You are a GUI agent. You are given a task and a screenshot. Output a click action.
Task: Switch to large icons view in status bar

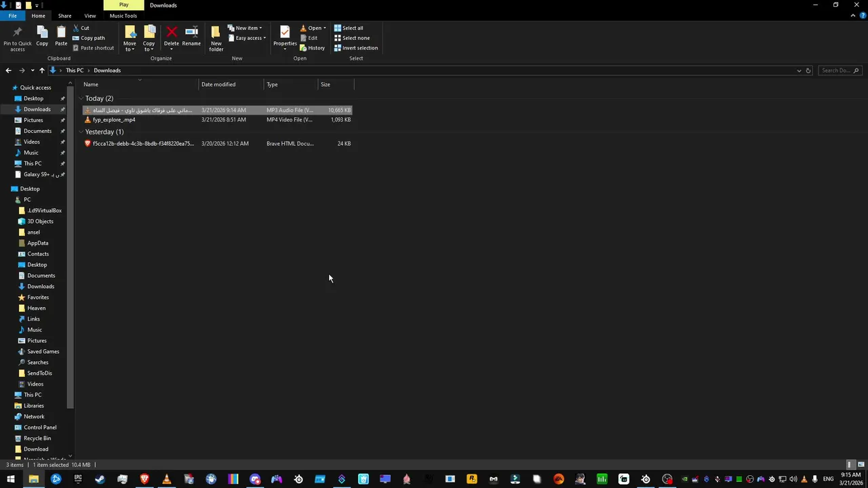861,465
